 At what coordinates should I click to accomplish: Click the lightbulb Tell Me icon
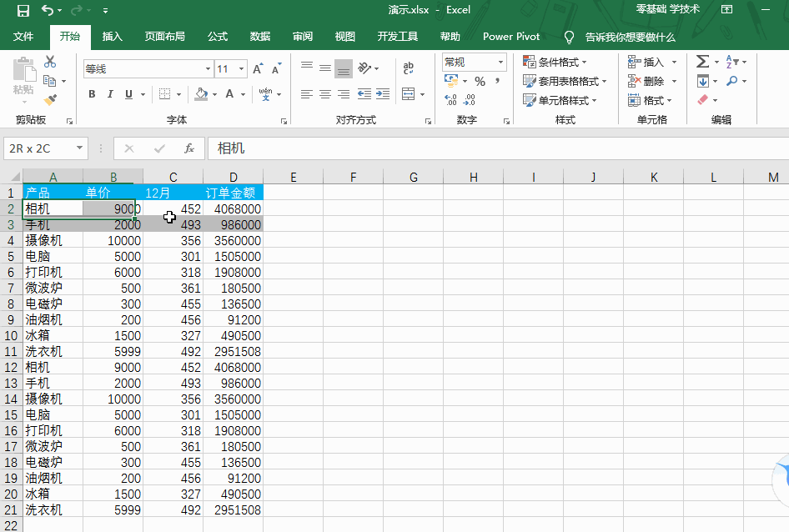pyautogui.click(x=569, y=37)
